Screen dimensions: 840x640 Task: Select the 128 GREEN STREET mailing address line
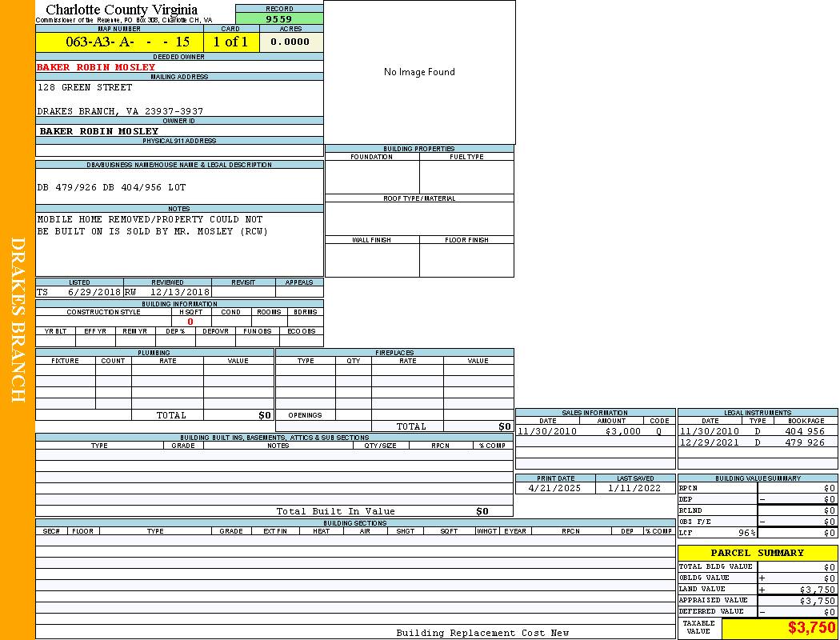[85, 87]
